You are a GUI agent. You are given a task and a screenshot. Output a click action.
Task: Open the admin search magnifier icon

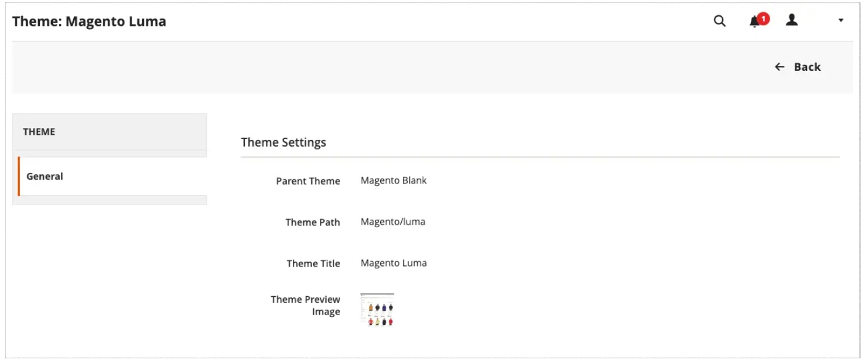719,21
